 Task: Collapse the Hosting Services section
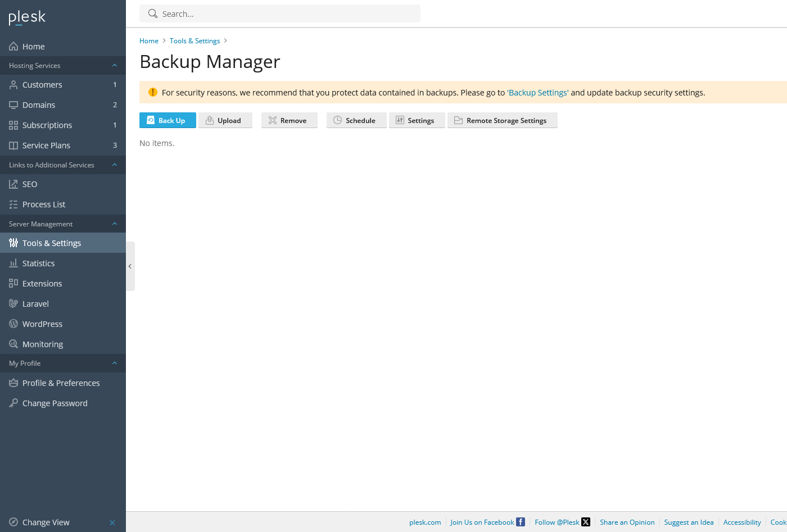click(x=114, y=65)
